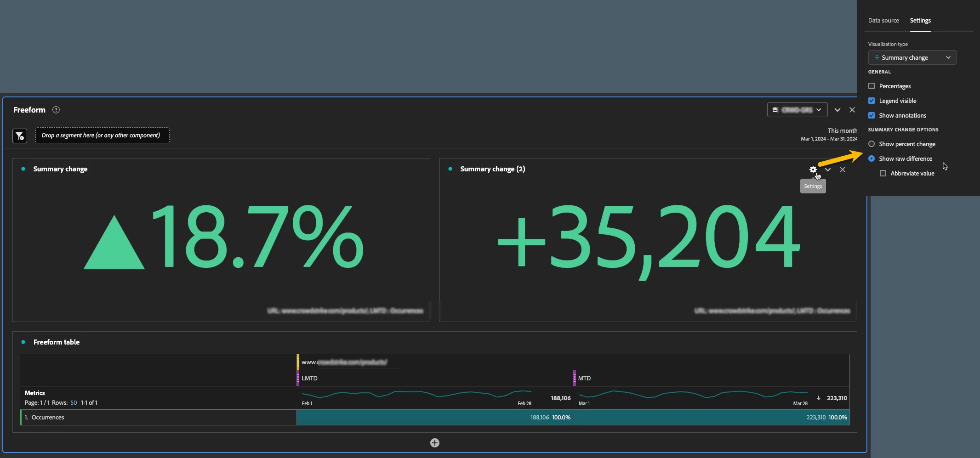Enable the Percentages checkbox

(x=872, y=86)
